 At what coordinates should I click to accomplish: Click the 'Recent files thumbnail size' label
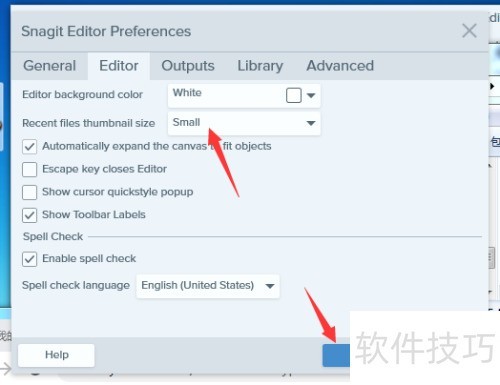click(88, 123)
